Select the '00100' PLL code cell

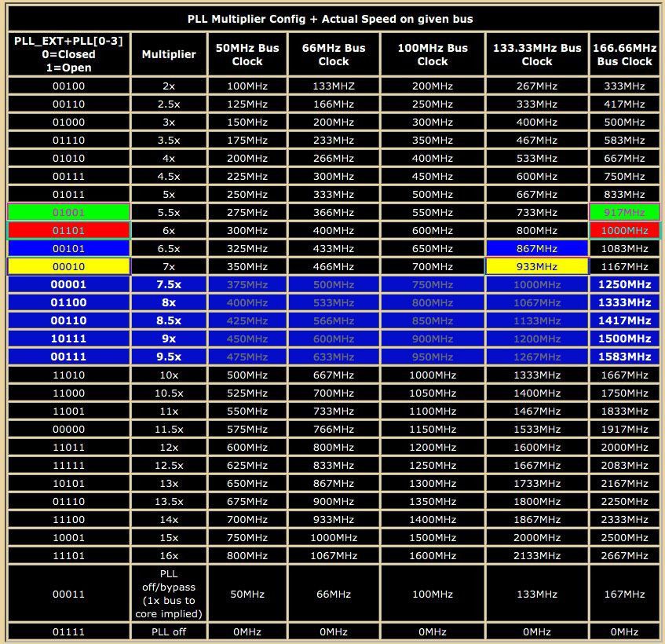[x=69, y=86]
